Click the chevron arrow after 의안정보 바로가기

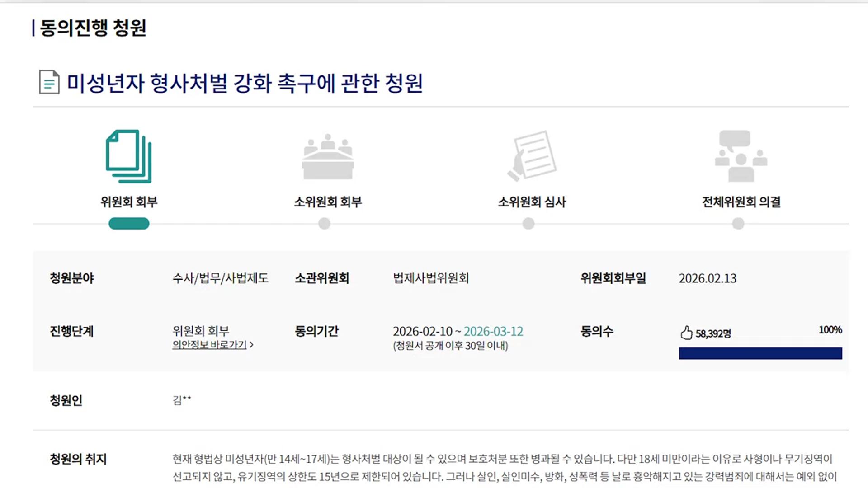point(252,345)
